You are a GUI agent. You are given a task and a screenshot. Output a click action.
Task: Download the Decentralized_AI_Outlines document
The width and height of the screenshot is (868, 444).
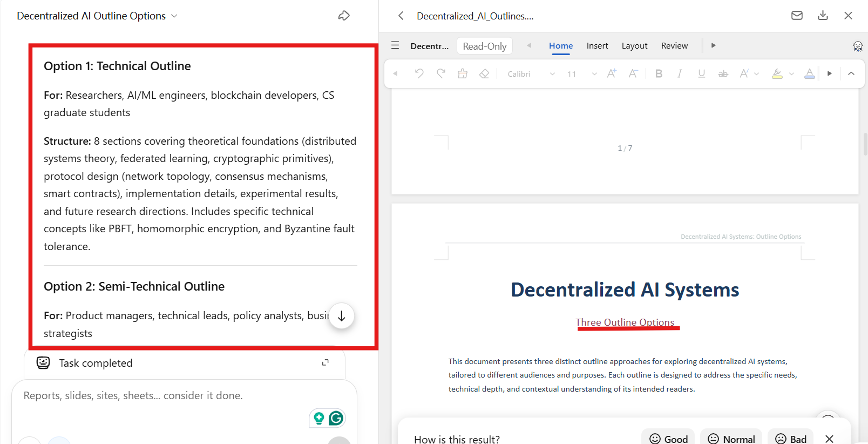[823, 16]
